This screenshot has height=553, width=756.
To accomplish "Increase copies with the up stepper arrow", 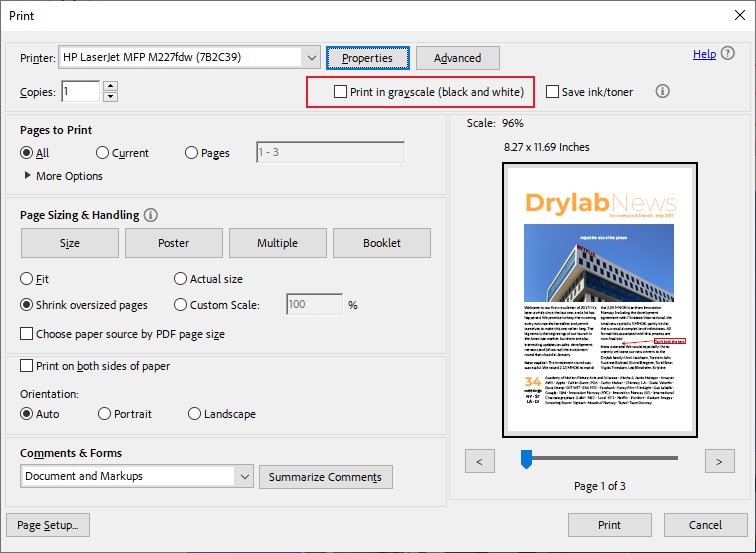I will coord(111,86).
